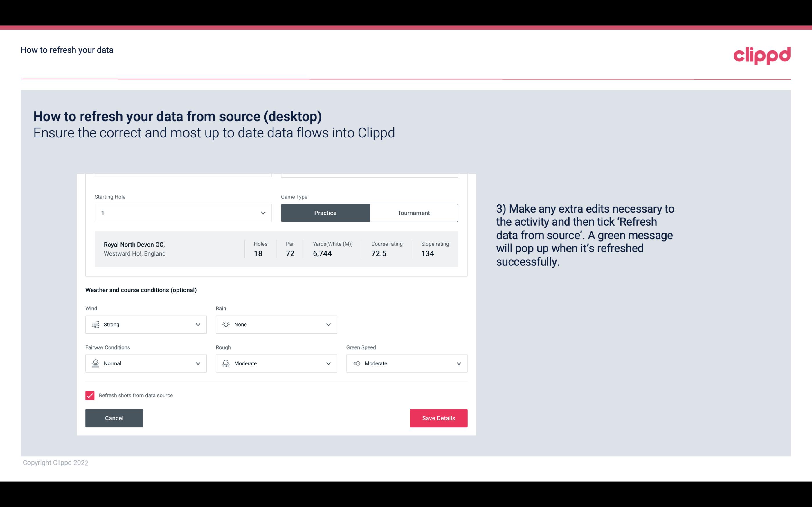Image resolution: width=812 pixels, height=507 pixels.
Task: Click the wind condition strong dropdown icon
Action: pyautogui.click(x=198, y=324)
